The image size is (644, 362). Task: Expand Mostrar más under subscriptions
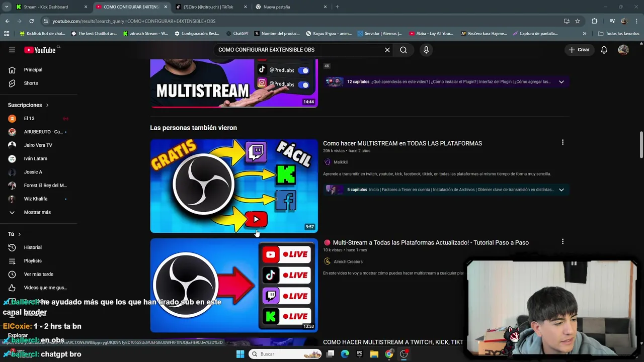coord(38,212)
